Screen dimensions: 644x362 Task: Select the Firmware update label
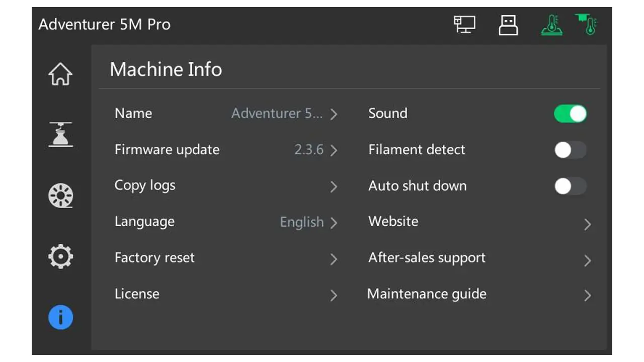(x=167, y=150)
